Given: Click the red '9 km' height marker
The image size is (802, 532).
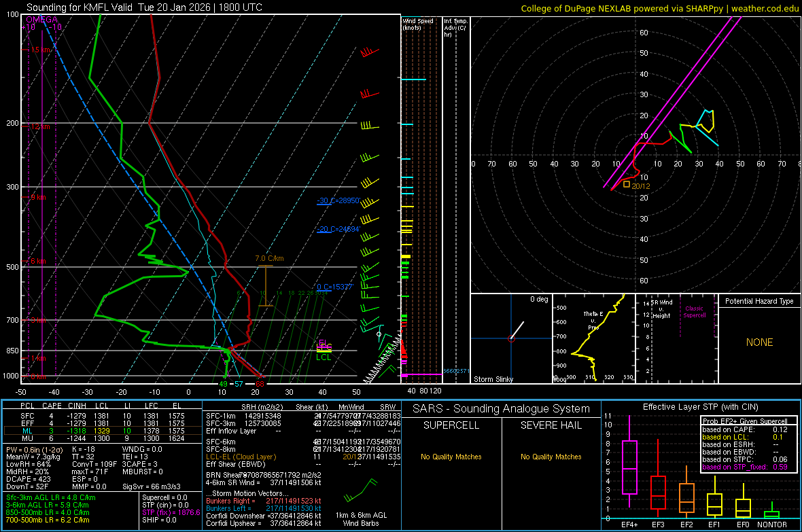Looking at the screenshot, I should click(x=38, y=197).
